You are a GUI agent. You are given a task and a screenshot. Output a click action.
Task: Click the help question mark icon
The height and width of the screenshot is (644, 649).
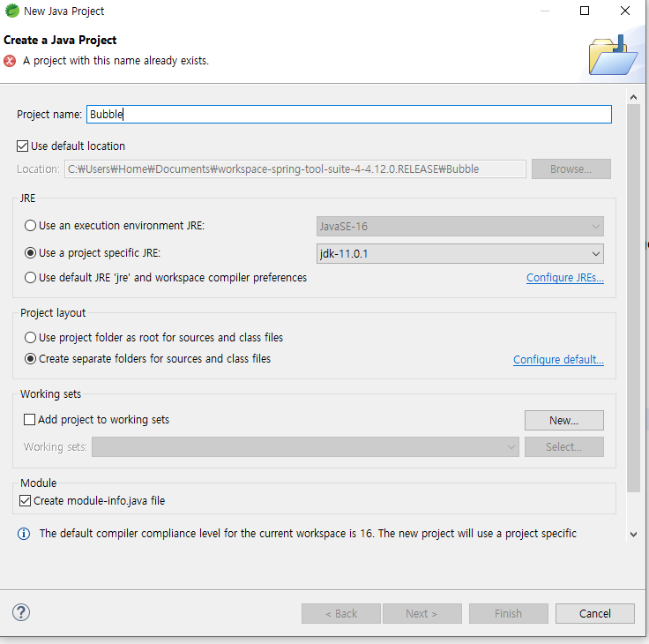click(20, 612)
